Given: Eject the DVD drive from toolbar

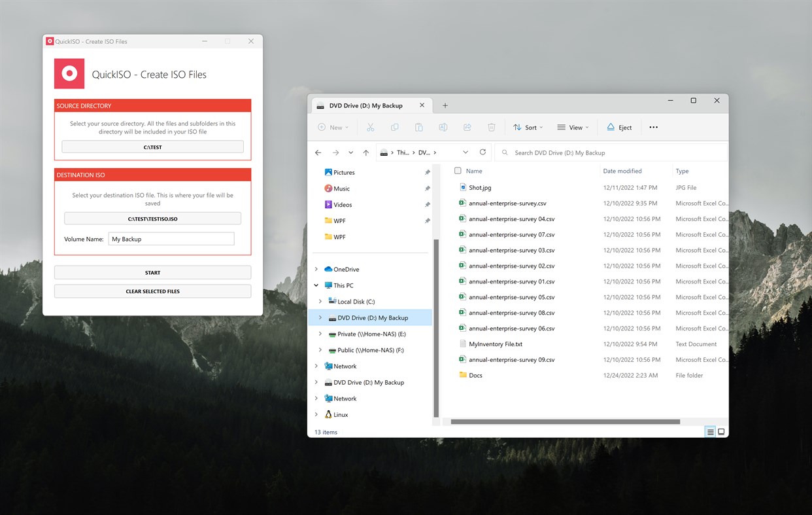Looking at the screenshot, I should 619,128.
